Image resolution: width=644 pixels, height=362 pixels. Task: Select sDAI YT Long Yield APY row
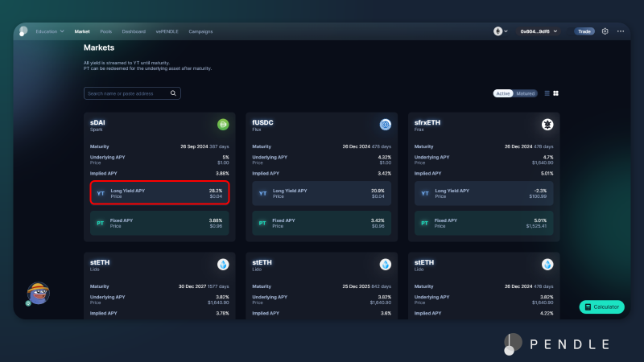(159, 193)
